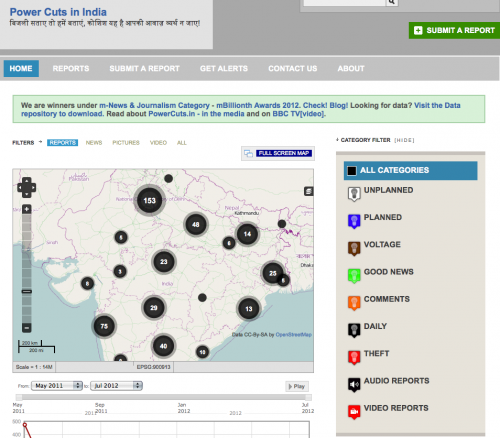
Task: Open the From date May 2011 dropdown
Action: (57, 386)
